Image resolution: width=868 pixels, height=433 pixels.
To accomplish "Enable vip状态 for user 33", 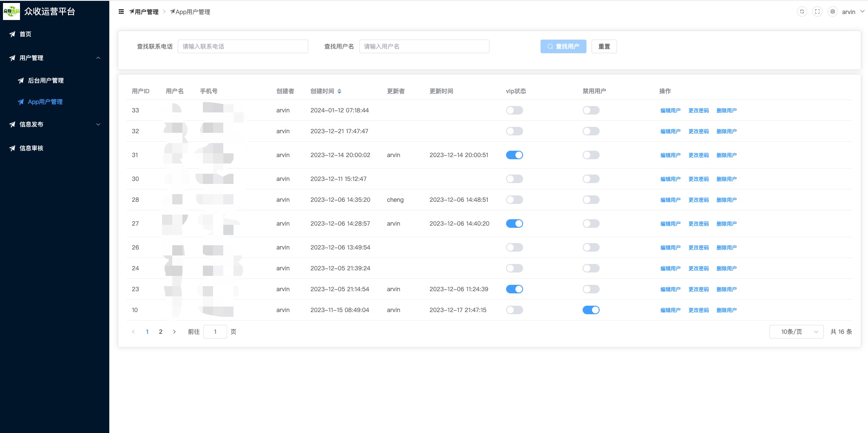I will pos(515,110).
